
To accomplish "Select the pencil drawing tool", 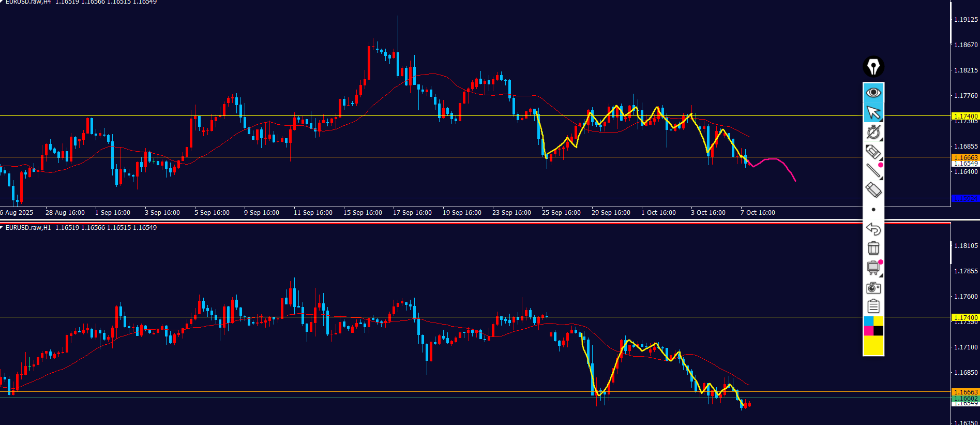I will tap(873, 152).
